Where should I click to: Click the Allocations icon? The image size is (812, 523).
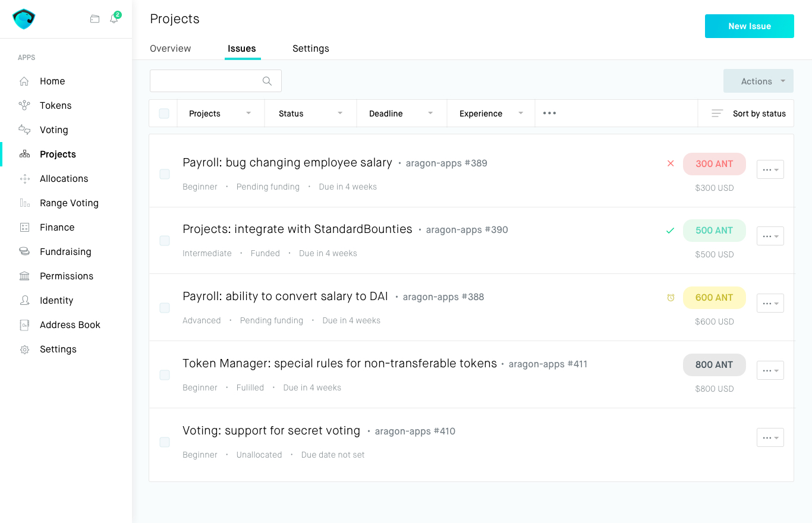pos(24,178)
